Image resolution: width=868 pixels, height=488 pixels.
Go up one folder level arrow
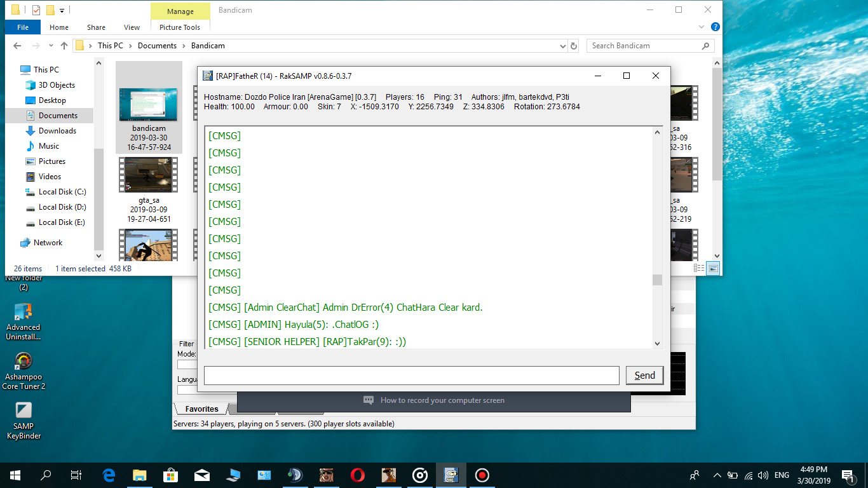[64, 46]
